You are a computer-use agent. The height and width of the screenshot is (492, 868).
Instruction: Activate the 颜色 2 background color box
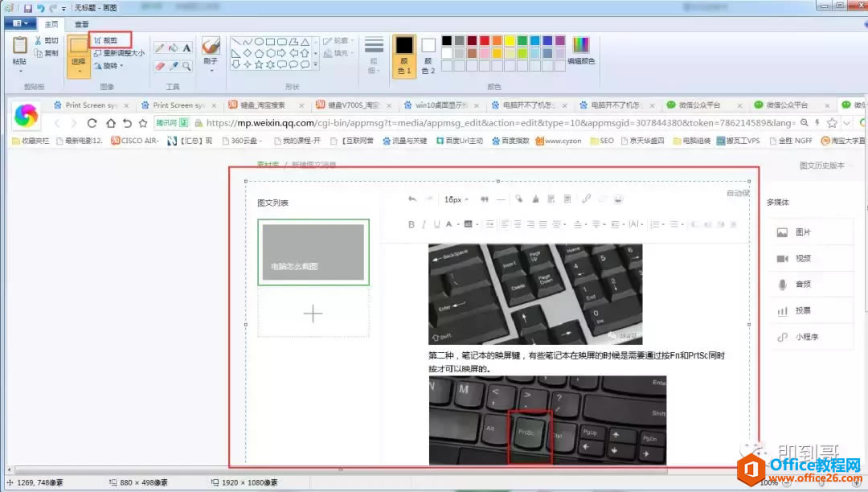(x=428, y=55)
